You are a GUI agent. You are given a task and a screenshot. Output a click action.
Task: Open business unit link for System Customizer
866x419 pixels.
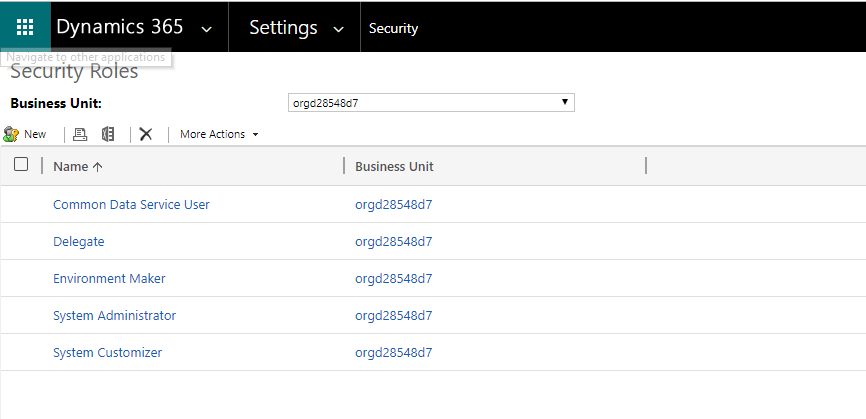393,353
